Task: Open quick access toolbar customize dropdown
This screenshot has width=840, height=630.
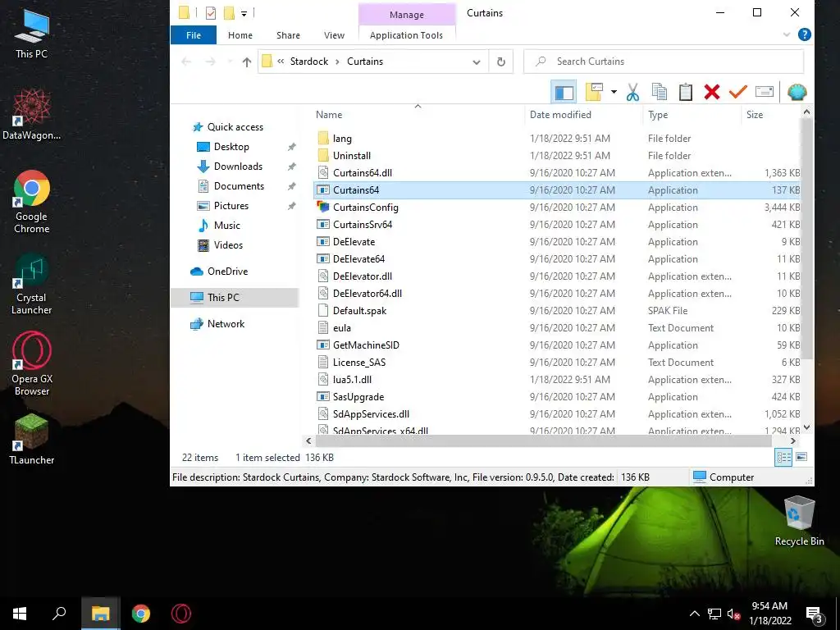Action: [x=244, y=13]
